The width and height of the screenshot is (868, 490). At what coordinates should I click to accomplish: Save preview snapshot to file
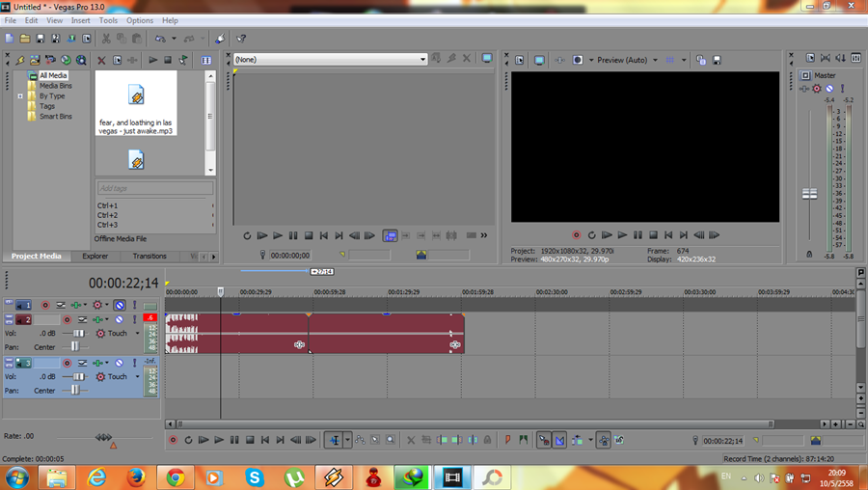coord(717,60)
